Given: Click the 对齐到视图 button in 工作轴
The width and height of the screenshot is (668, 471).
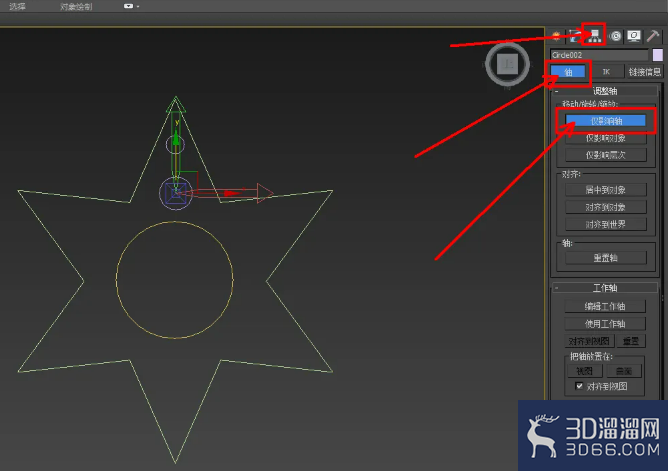Looking at the screenshot, I should click(589, 341).
